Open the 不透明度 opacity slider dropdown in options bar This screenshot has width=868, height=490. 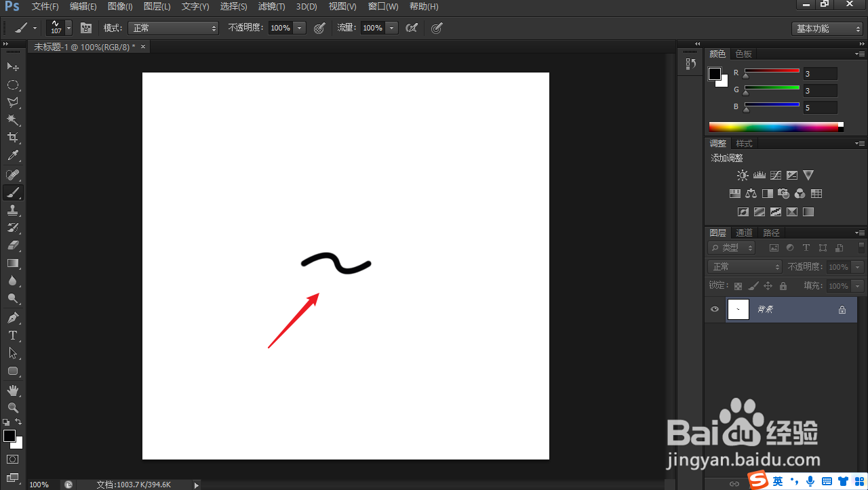coord(300,28)
